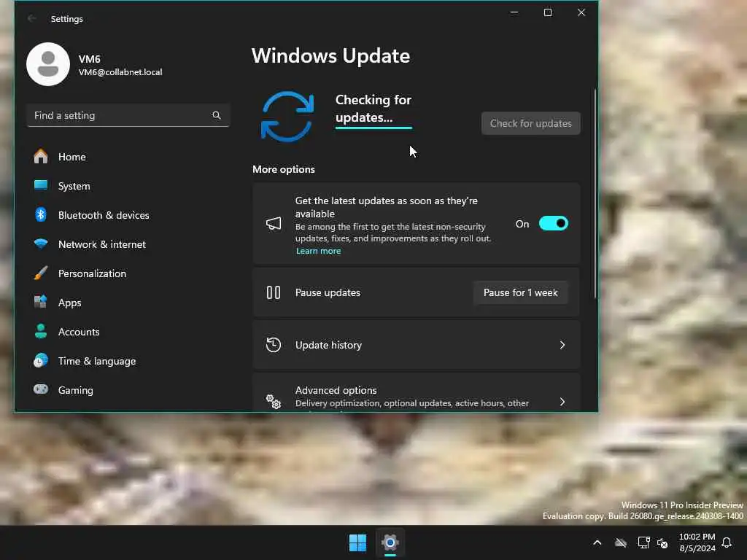The image size is (747, 560).
Task: Click the Apps icon in sidebar
Action: (41, 302)
